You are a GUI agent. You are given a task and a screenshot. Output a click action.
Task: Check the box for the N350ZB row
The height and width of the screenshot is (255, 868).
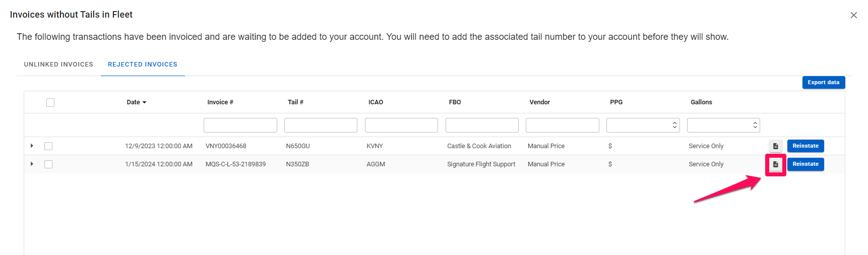point(48,164)
